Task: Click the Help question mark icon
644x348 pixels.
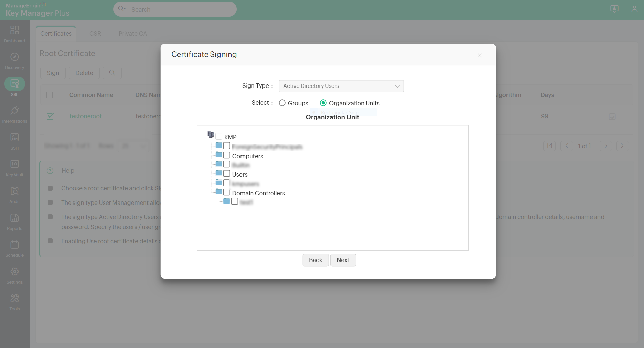Action: point(50,171)
